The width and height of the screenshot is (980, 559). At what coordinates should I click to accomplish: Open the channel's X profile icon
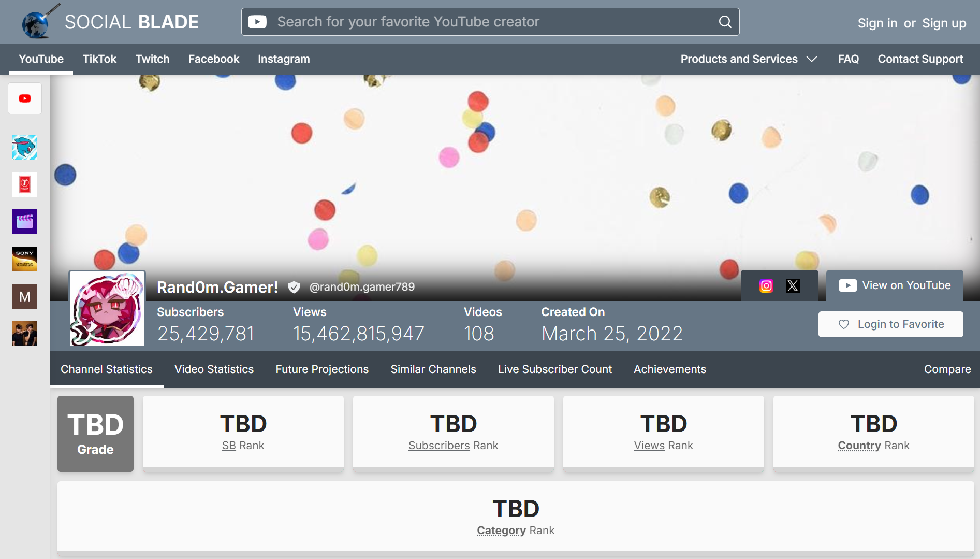pyautogui.click(x=793, y=285)
